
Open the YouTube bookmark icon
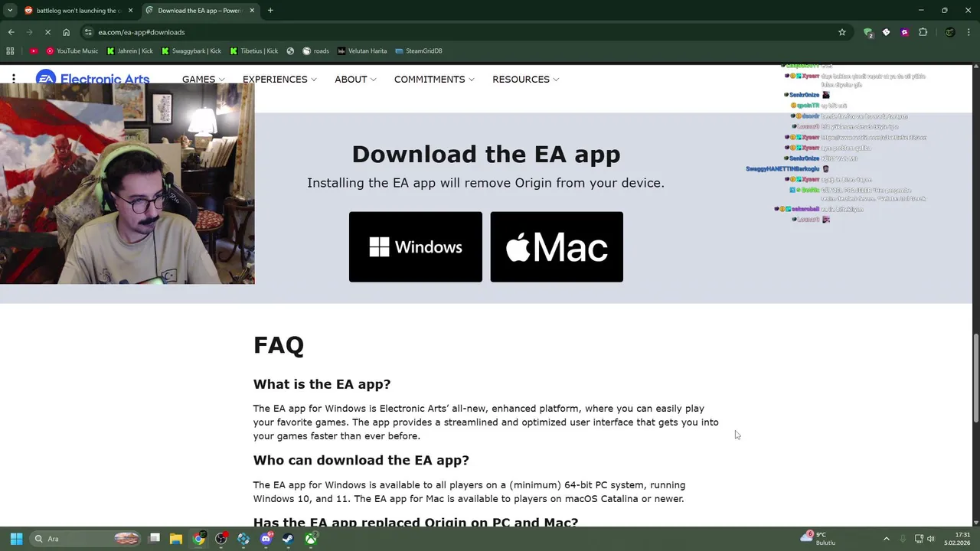tap(34, 51)
